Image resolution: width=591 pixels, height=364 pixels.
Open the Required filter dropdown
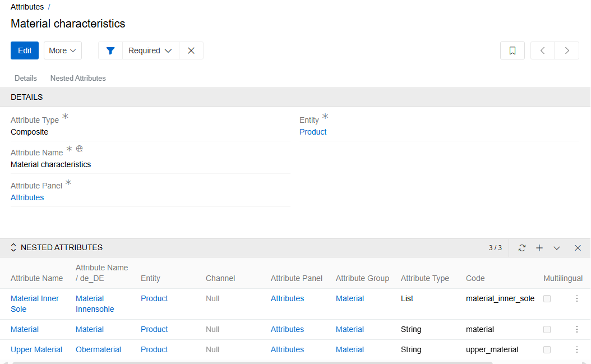click(150, 50)
